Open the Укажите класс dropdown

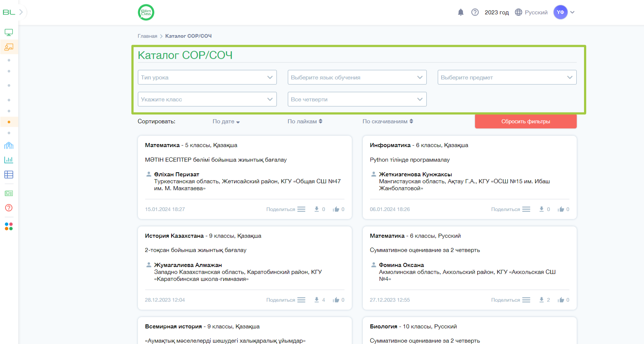click(207, 99)
